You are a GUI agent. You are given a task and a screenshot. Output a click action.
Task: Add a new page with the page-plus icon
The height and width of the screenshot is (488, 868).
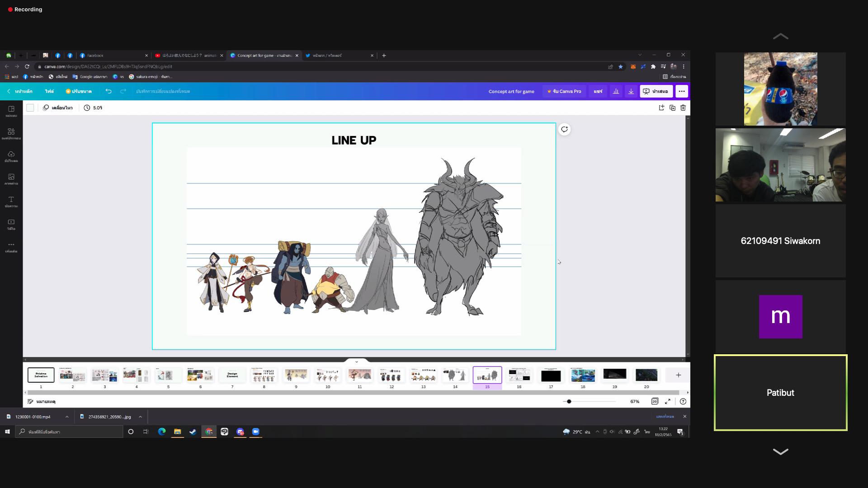pos(661,108)
